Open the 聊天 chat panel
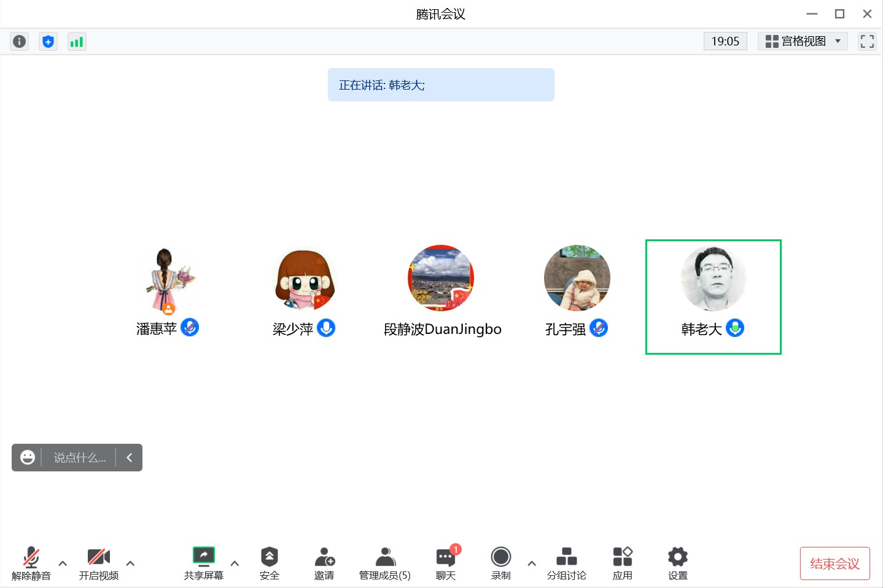 tap(445, 563)
